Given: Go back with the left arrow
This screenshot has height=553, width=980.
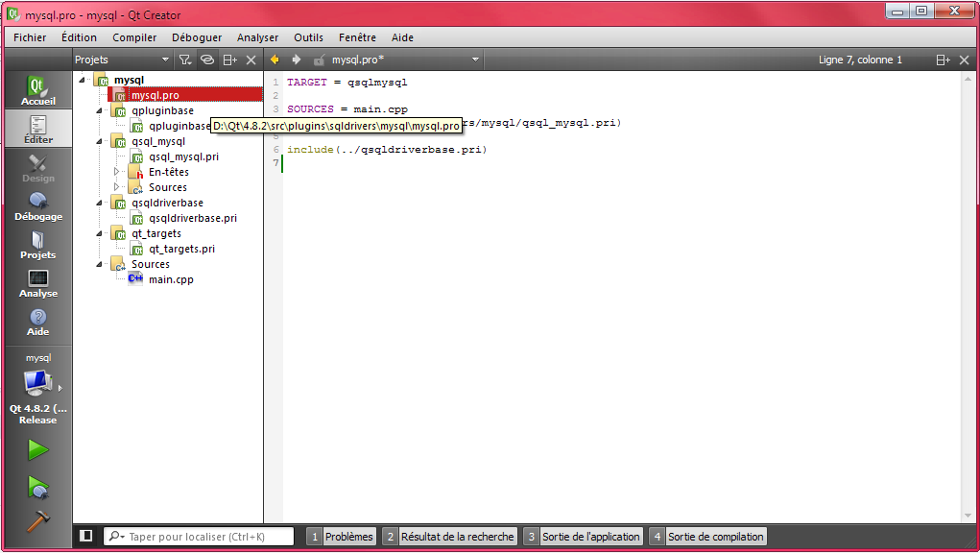Looking at the screenshot, I should [x=275, y=60].
